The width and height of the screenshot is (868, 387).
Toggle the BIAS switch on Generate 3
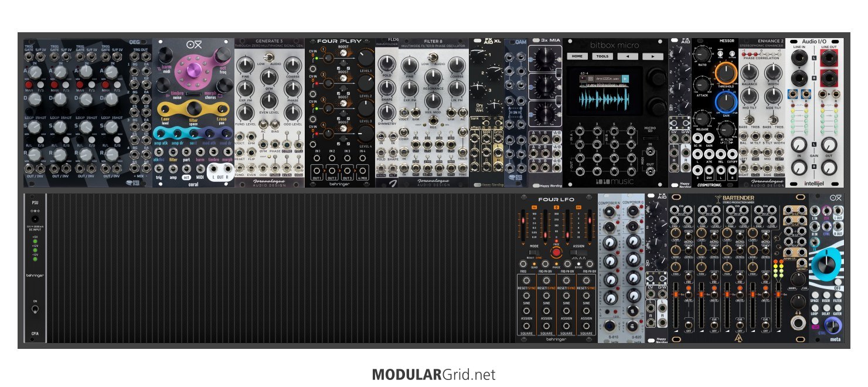click(x=274, y=124)
